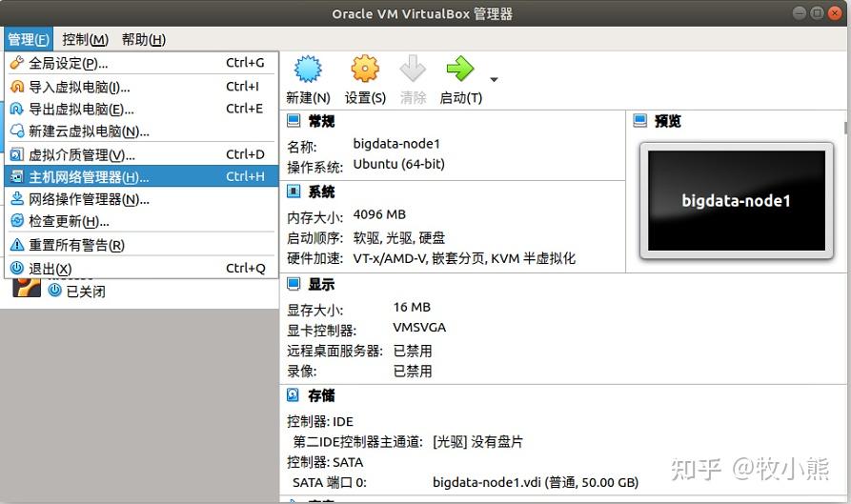
Task: Open 主机网络管理器(H) menu entry
Action: point(141,177)
